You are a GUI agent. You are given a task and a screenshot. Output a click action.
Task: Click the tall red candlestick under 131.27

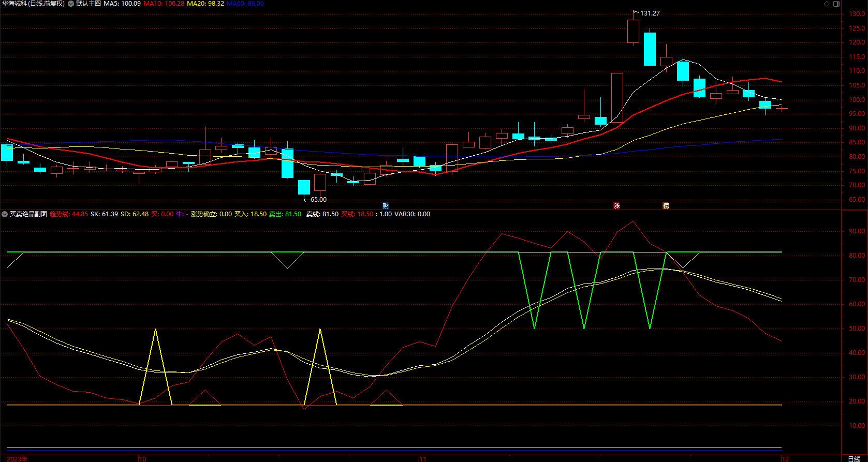tap(633, 31)
